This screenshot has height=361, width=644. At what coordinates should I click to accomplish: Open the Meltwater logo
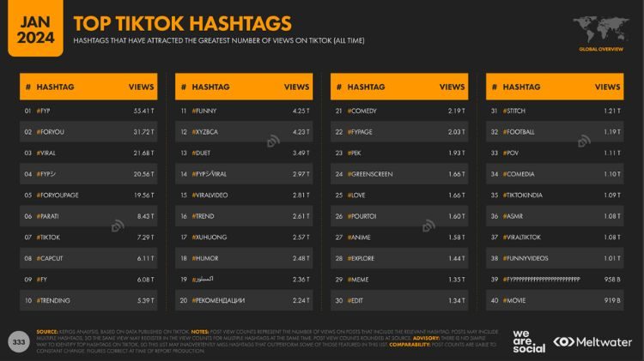tap(594, 340)
